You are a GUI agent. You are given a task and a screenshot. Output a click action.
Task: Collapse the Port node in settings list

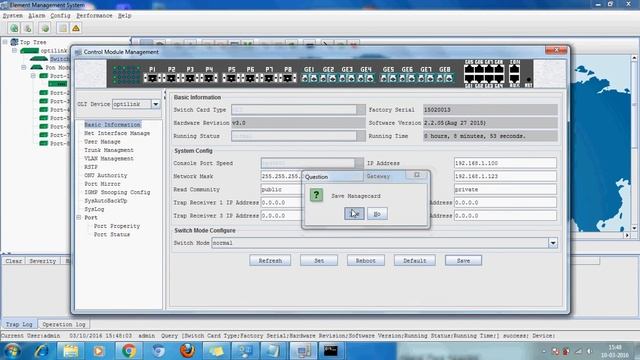(79, 218)
